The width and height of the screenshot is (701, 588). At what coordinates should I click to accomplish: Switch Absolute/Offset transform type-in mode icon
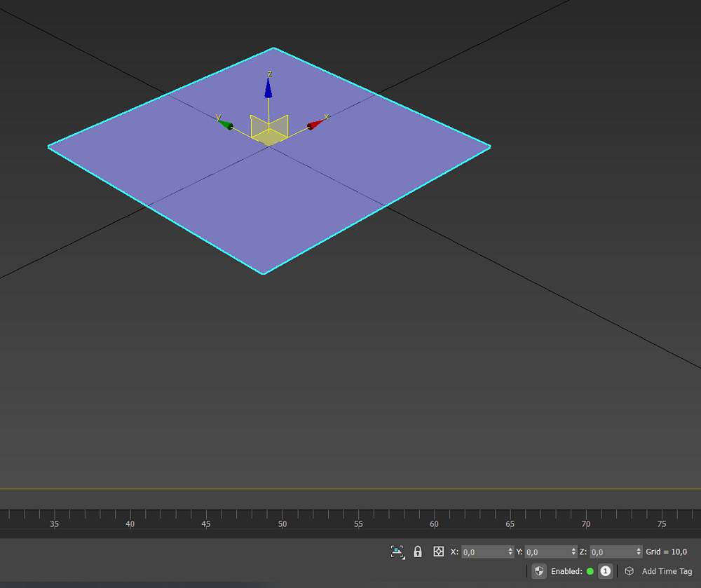click(x=439, y=552)
